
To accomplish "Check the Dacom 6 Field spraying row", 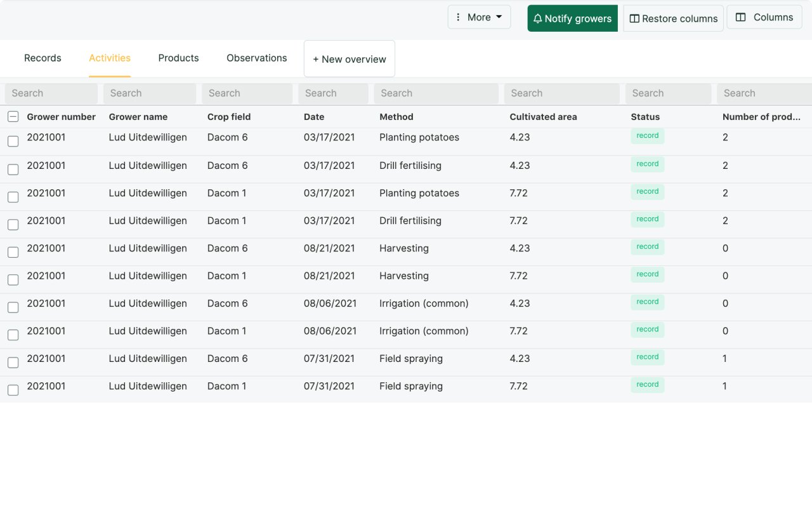I will [13, 363].
